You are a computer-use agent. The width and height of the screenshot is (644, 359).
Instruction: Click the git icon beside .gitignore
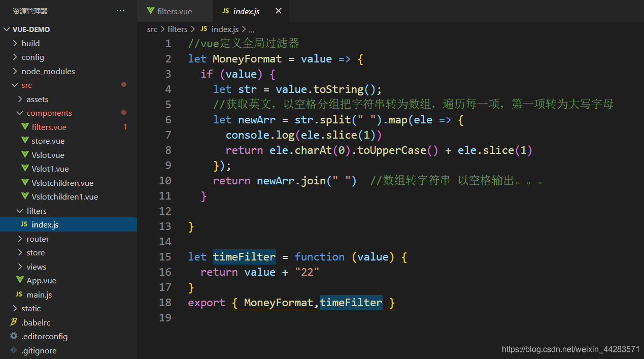[14, 350]
